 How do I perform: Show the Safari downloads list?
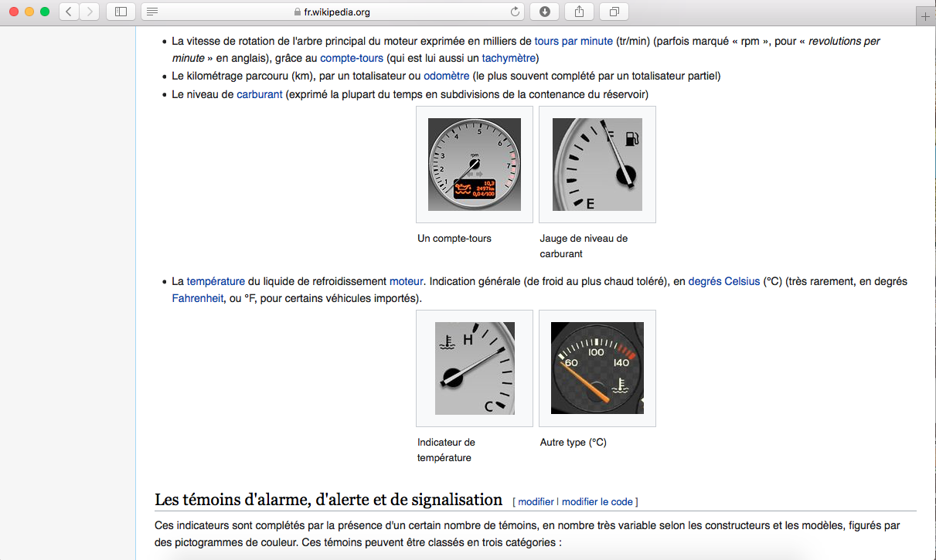click(x=545, y=12)
